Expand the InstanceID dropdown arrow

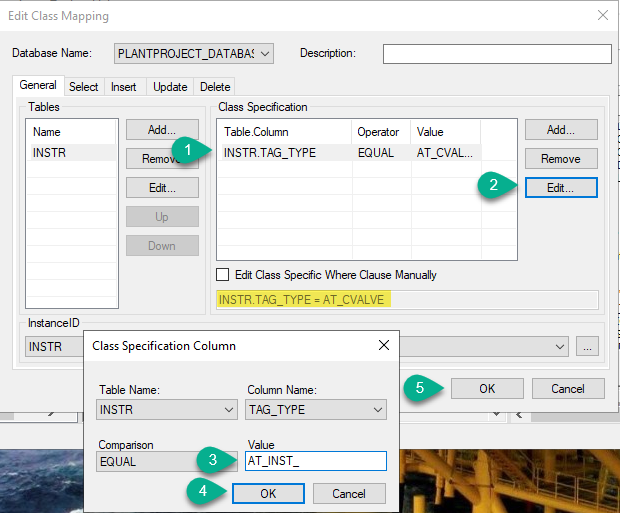[559, 347]
